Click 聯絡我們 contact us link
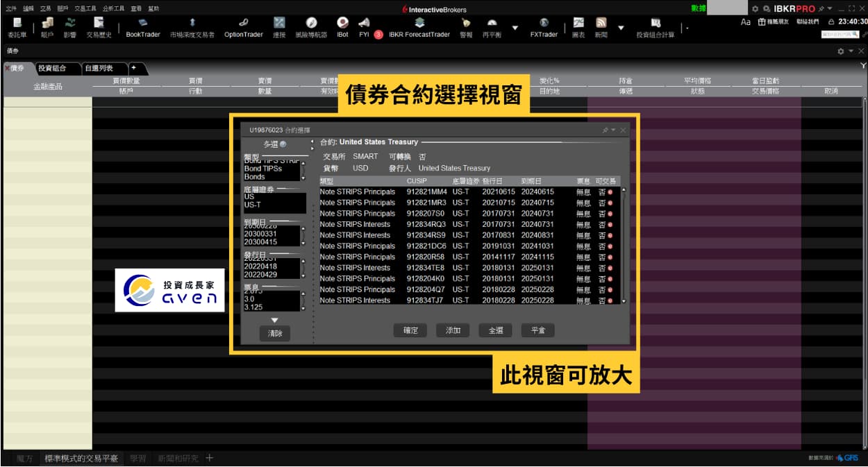This screenshot has width=868, height=467. 808,22
